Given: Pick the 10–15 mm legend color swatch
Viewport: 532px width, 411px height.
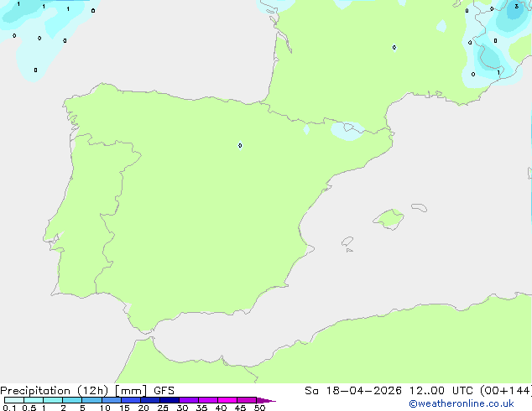Looking at the screenshot, I should pyautogui.click(x=111, y=400).
